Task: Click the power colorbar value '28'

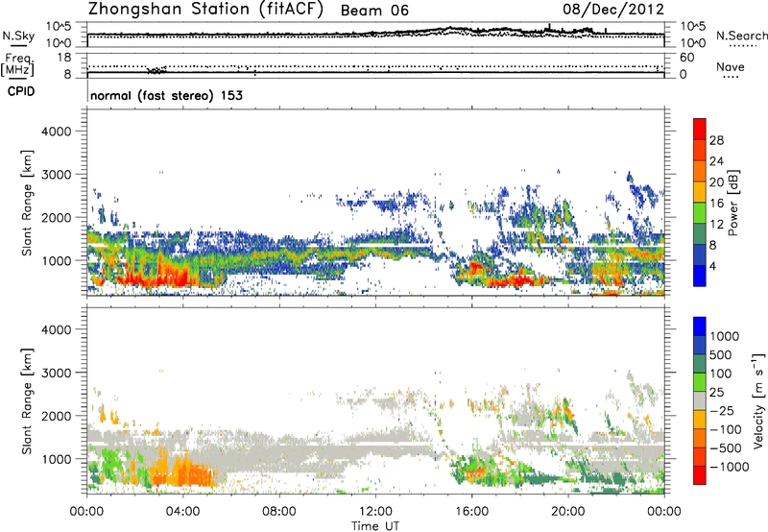Action: 716,140
